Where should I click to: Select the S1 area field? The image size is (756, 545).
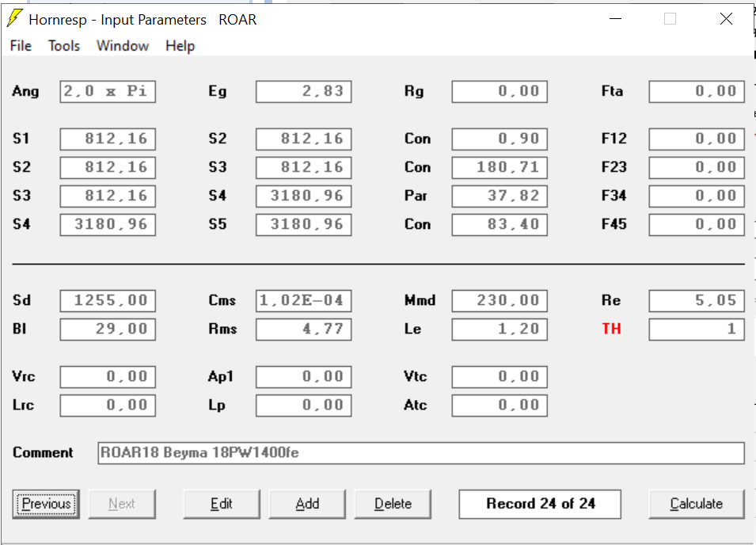tap(108, 139)
